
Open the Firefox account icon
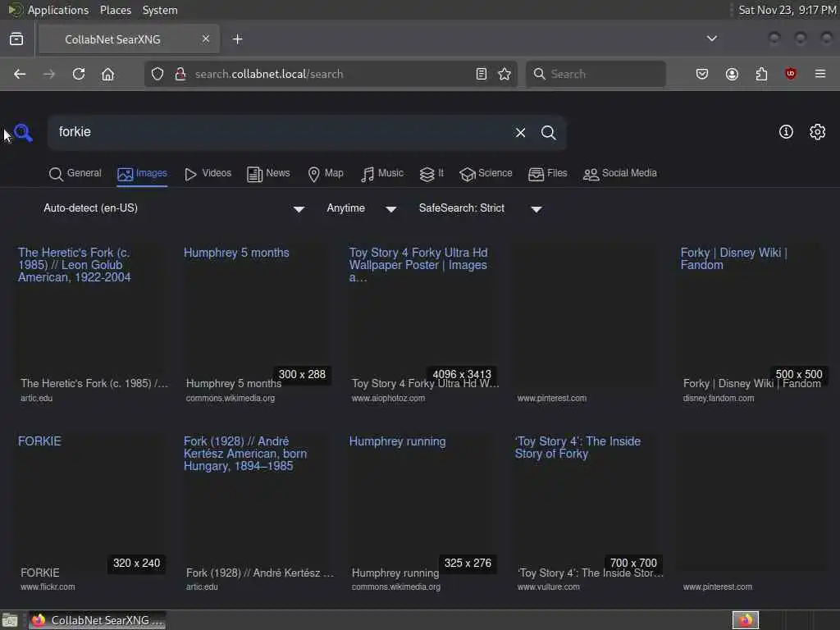(x=732, y=74)
